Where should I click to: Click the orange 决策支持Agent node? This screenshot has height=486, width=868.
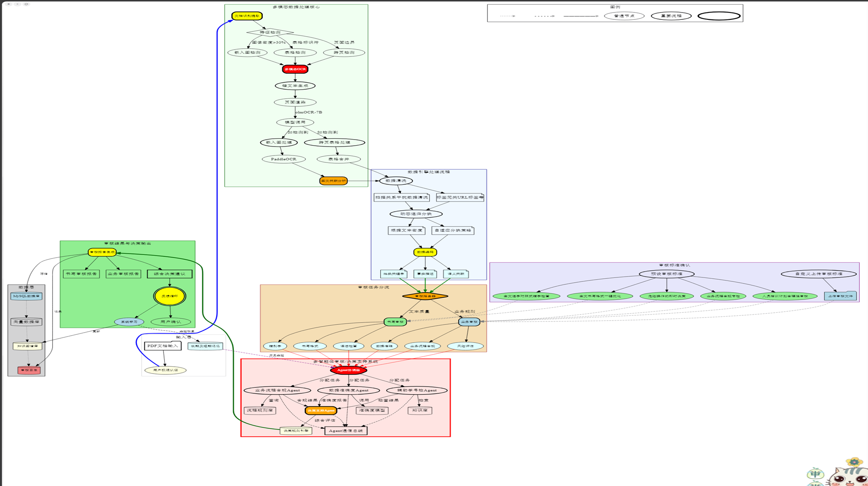(321, 411)
